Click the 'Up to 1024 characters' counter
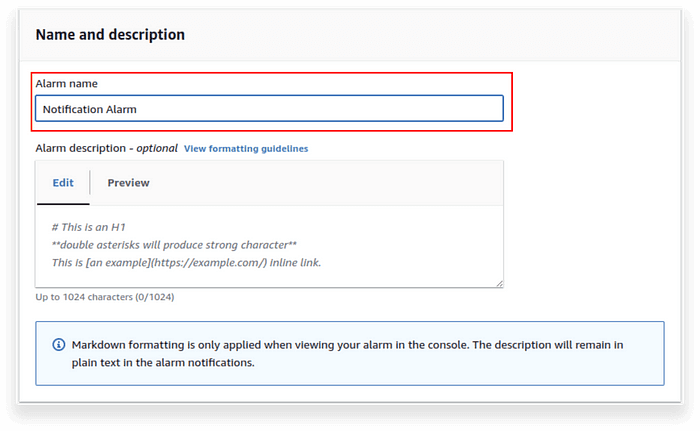700x431 pixels. tap(105, 297)
